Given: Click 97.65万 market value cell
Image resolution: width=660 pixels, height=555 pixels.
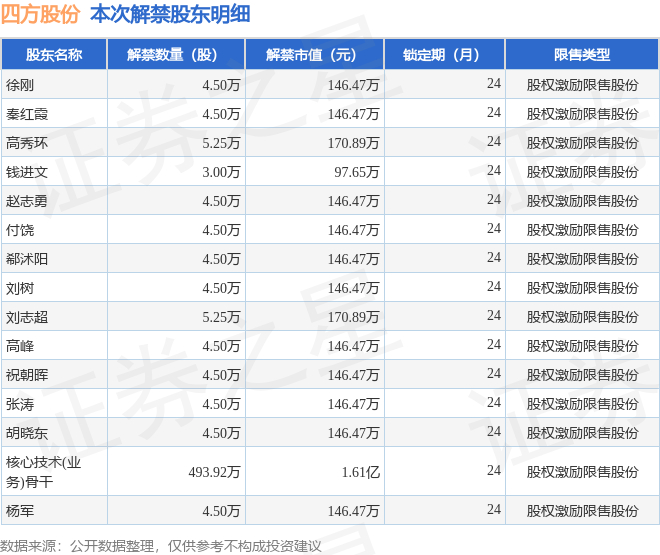Looking at the screenshot, I should click(x=357, y=173).
